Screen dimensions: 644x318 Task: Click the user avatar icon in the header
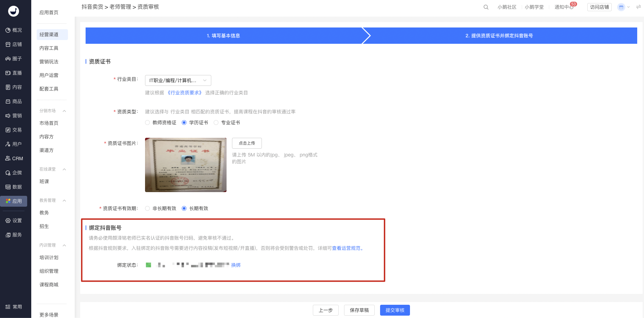pyautogui.click(x=621, y=7)
